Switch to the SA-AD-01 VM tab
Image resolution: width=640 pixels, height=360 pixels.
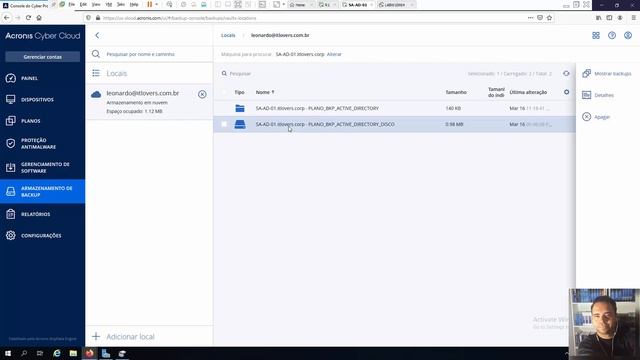click(358, 5)
